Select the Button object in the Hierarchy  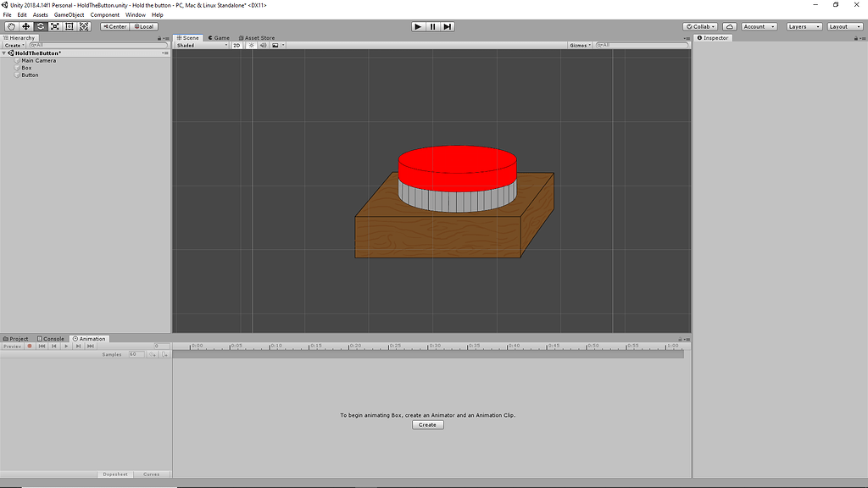pyautogui.click(x=28, y=75)
